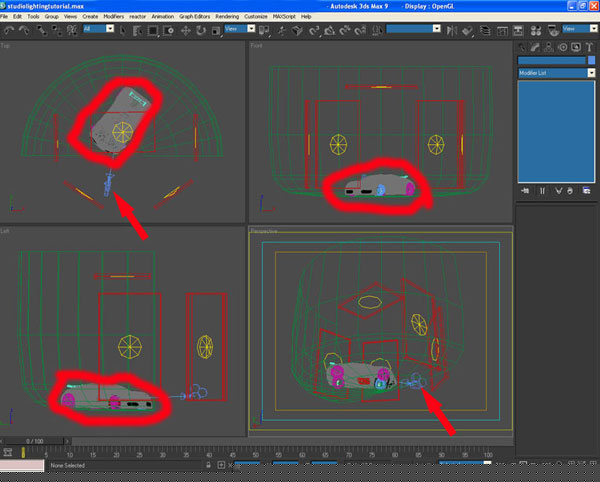Click Configure Modifier Sets icon
Screen dimensions: 600x482
pos(586,191)
